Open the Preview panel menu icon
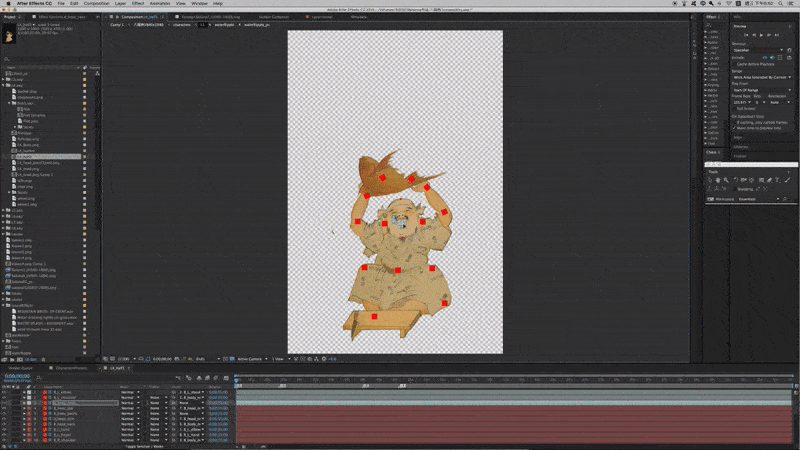The image size is (800, 450). pyautogui.click(x=790, y=26)
